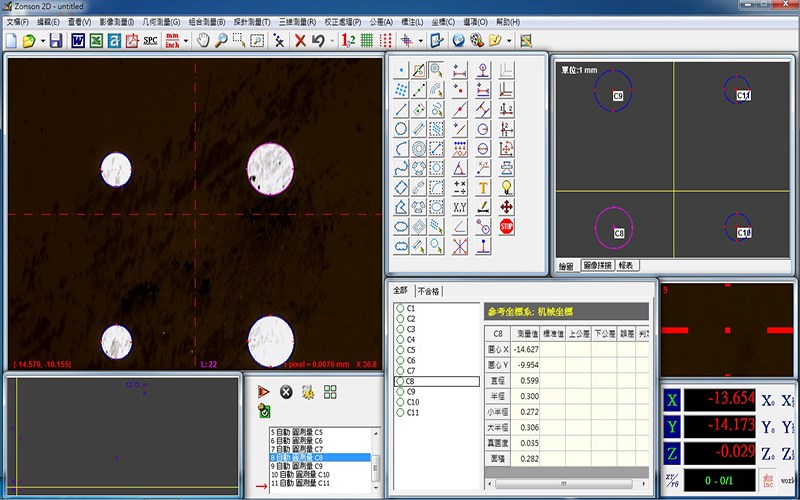
Task: Select the hand pan tool
Action: [x=203, y=40]
